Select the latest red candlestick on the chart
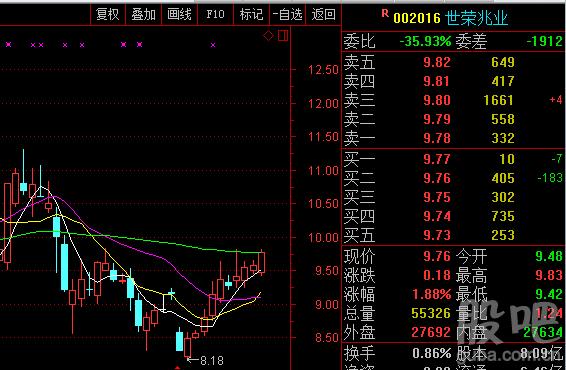 (x=262, y=262)
